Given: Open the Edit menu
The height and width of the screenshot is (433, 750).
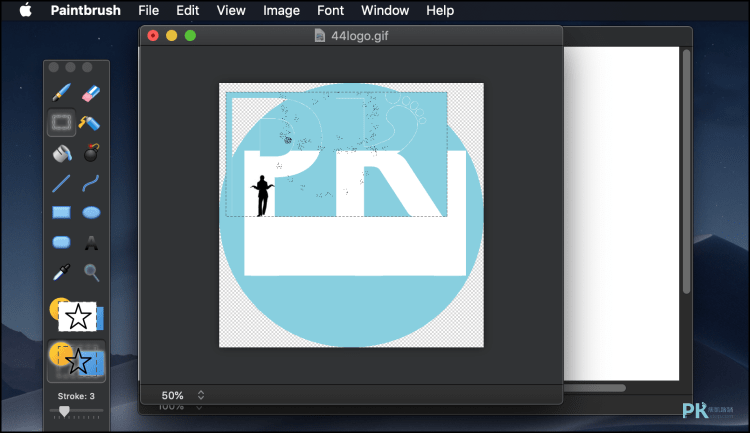Looking at the screenshot, I should 188,10.
